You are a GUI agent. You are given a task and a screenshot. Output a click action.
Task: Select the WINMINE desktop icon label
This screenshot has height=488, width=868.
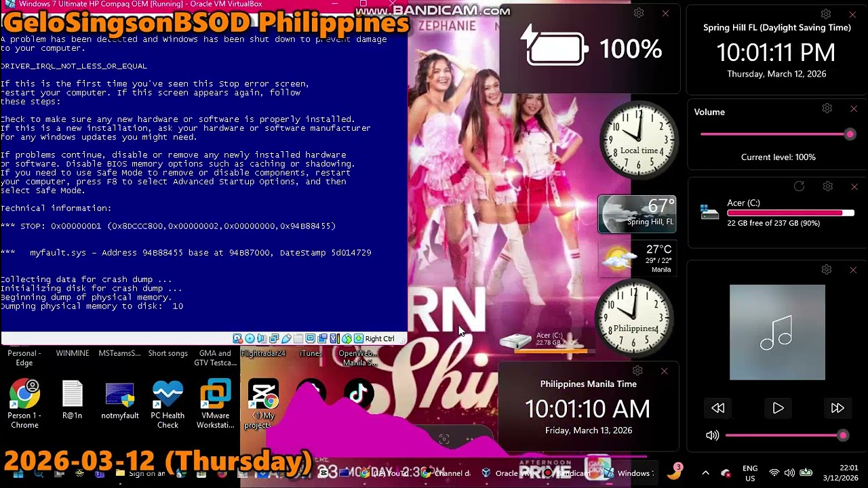73,353
